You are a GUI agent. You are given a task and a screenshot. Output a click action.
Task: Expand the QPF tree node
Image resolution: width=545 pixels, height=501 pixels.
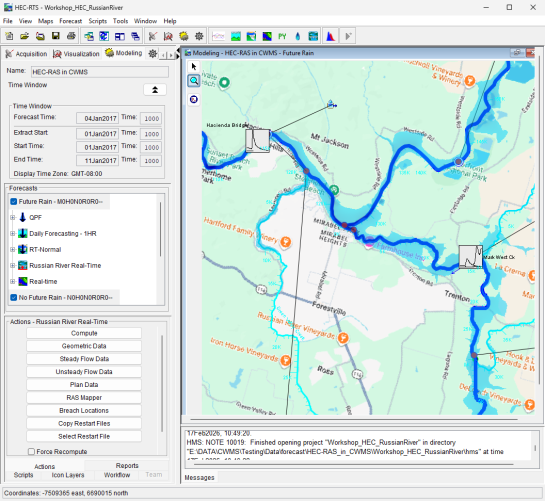coord(13,218)
